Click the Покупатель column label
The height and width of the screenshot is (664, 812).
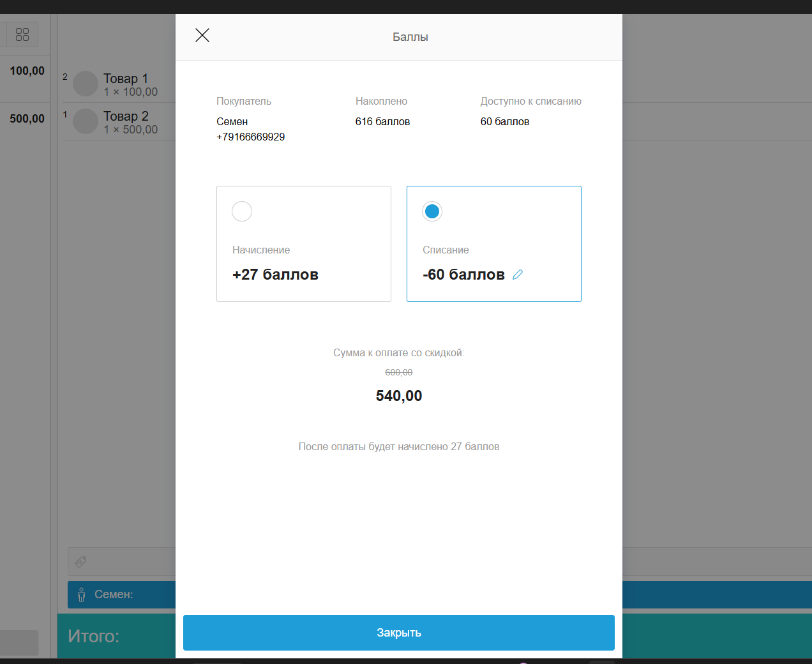click(x=244, y=101)
